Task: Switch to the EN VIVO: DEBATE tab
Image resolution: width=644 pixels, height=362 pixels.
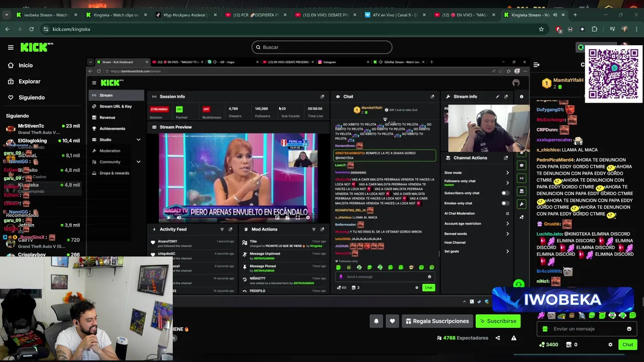Action: click(325, 15)
